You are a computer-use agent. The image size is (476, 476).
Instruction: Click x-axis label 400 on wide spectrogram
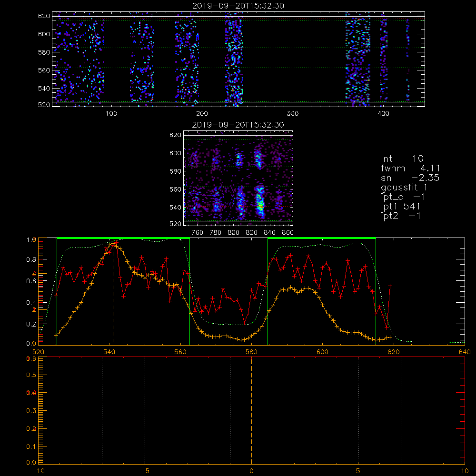pyautogui.click(x=383, y=114)
